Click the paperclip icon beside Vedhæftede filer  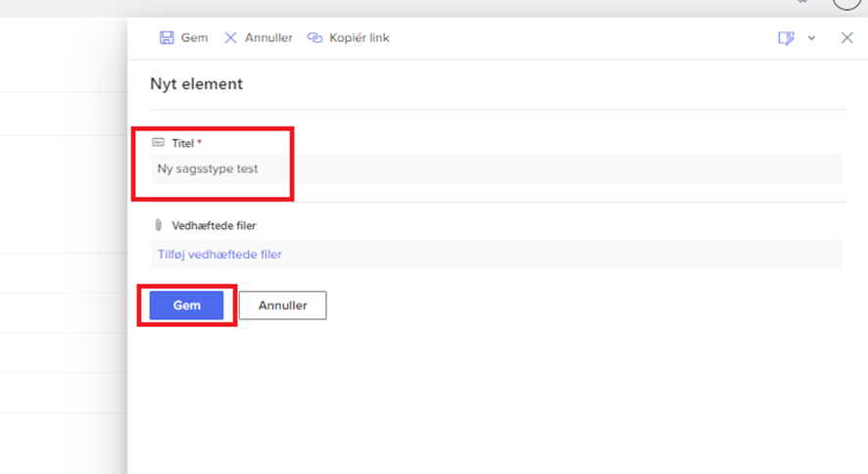159,225
